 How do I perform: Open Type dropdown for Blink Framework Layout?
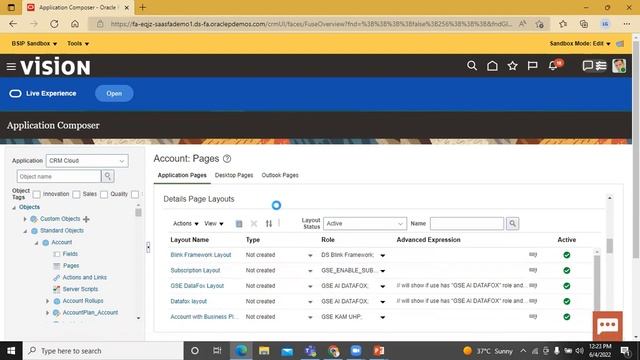(310, 255)
